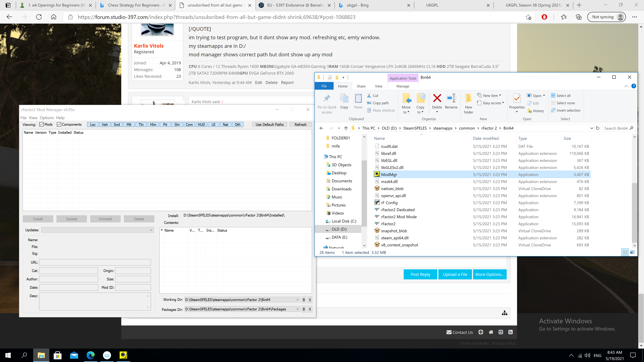644x362 pixels.
Task: Expand the Explorer address history dropdown
Action: [x=592, y=128]
